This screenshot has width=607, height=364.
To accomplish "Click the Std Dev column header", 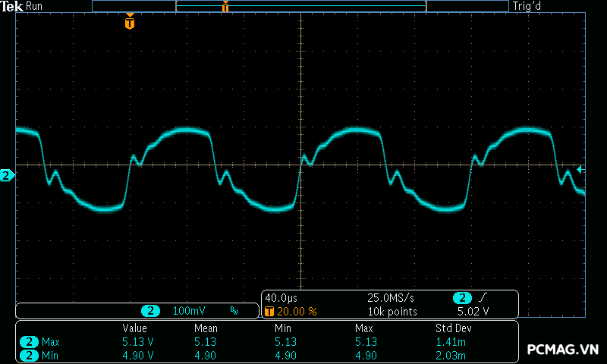I will pyautogui.click(x=452, y=328).
